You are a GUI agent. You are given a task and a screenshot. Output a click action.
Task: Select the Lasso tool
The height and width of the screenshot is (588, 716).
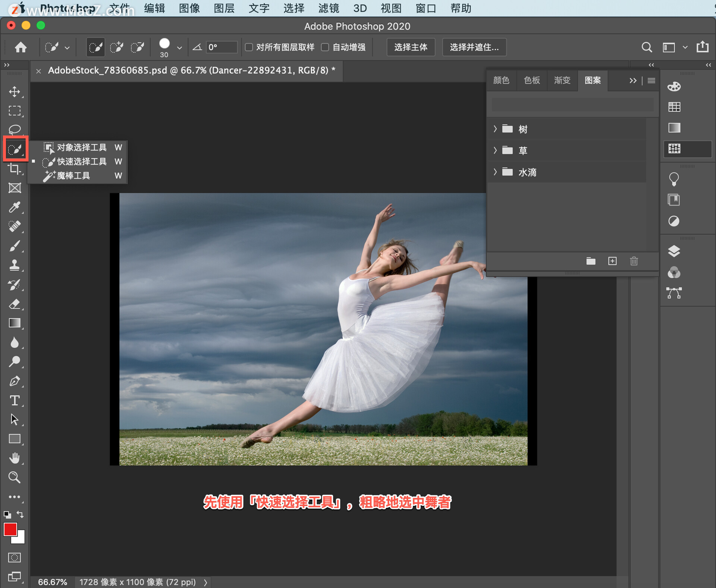click(x=15, y=129)
